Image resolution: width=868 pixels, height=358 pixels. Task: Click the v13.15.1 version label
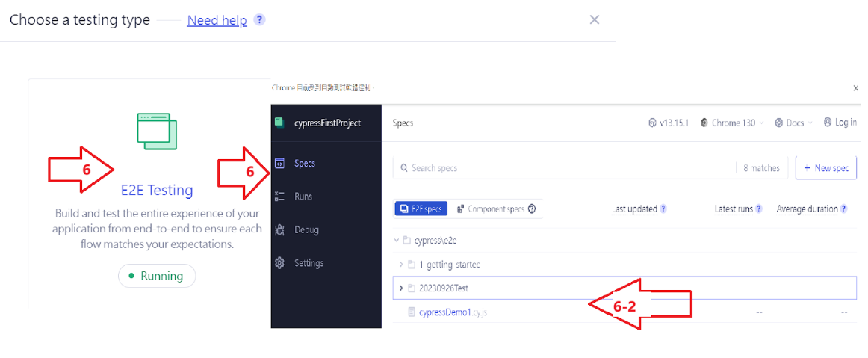675,123
